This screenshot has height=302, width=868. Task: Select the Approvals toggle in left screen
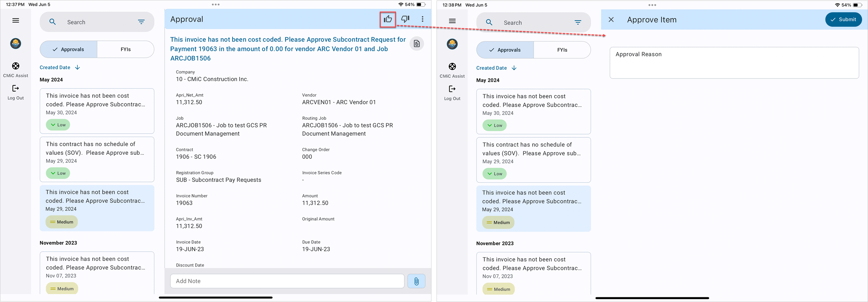[x=68, y=49]
